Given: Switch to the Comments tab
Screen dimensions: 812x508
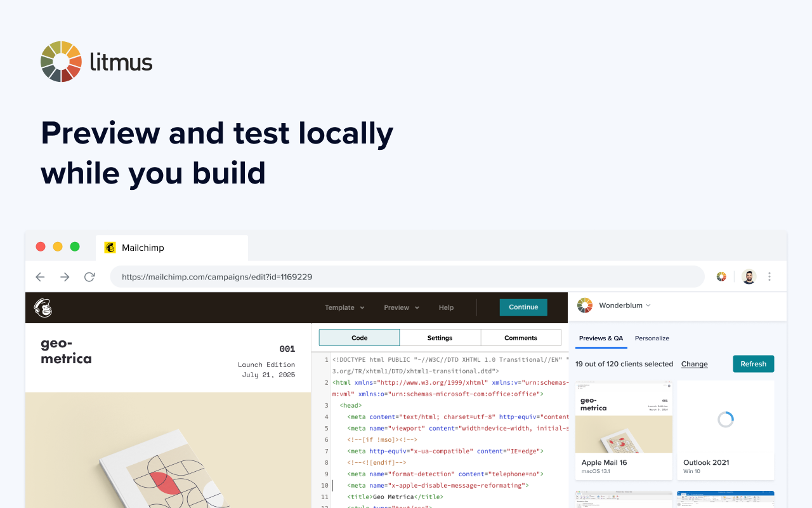Looking at the screenshot, I should click(520, 338).
